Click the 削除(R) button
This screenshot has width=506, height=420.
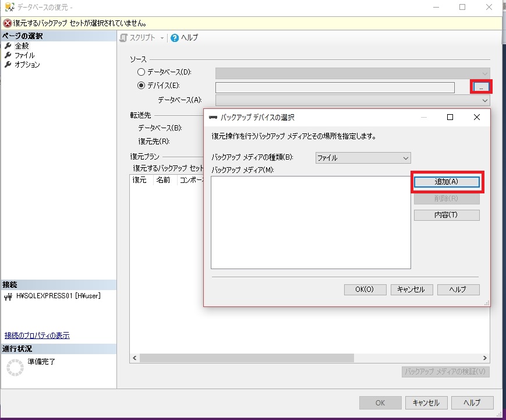447,199
